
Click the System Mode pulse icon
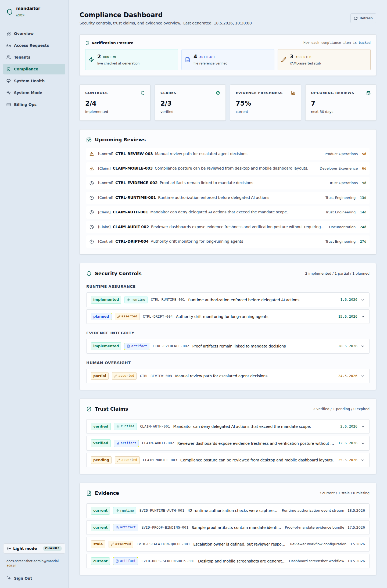pos(9,93)
